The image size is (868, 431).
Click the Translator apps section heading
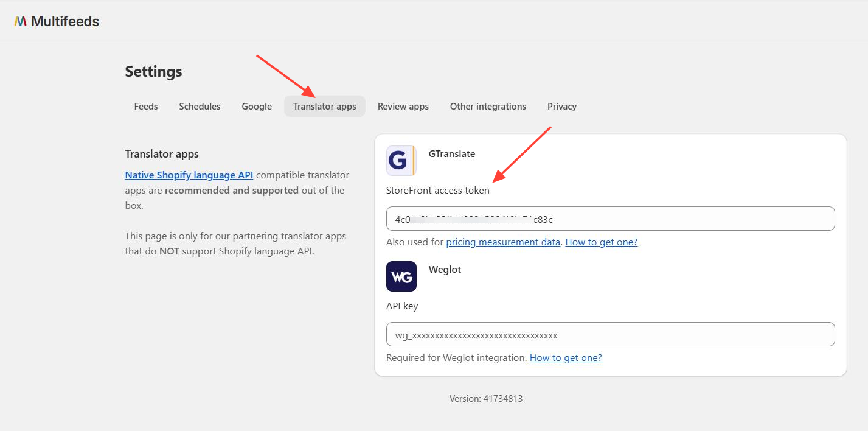coord(162,154)
